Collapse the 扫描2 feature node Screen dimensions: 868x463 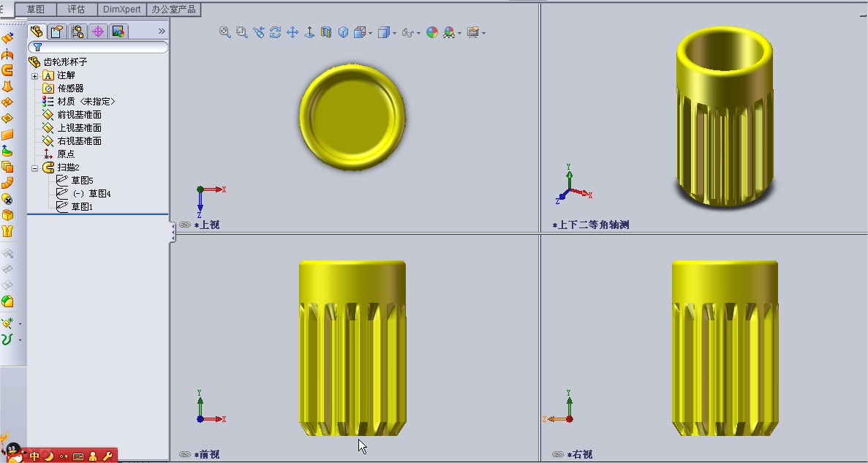[x=34, y=167]
